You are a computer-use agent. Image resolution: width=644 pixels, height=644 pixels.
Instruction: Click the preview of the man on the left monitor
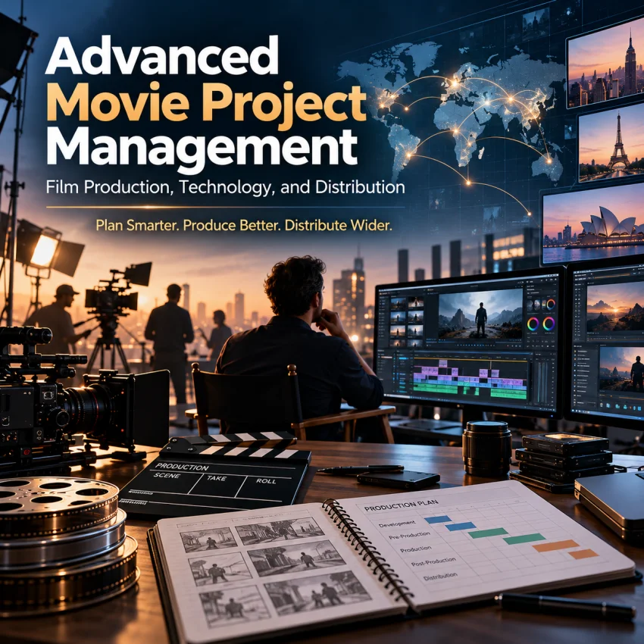click(x=480, y=314)
